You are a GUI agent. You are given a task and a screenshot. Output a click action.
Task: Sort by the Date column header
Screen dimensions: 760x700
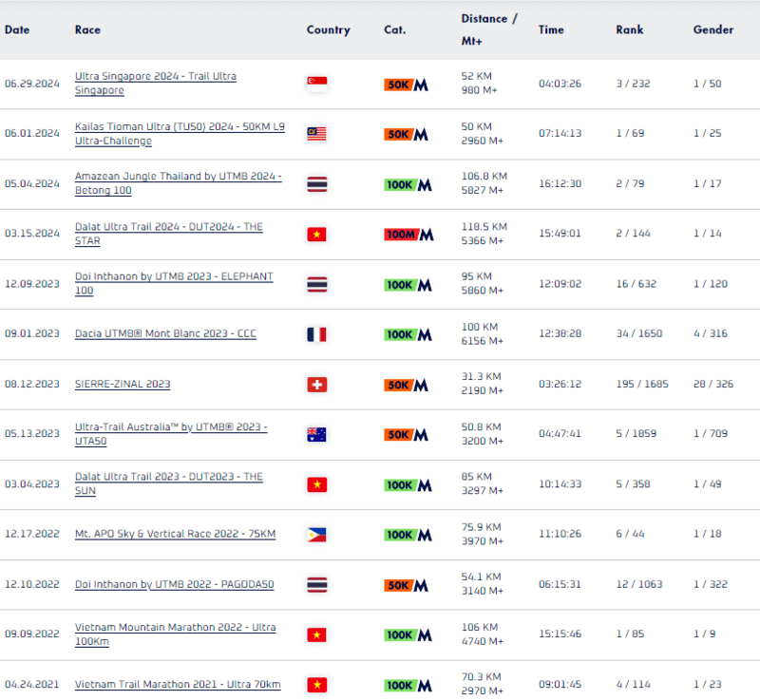[17, 29]
